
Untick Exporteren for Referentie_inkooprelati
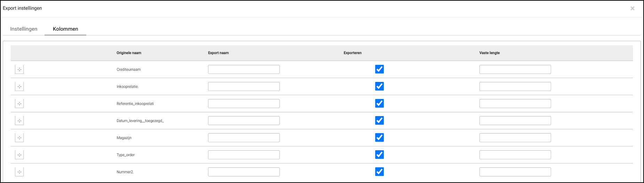(379, 104)
